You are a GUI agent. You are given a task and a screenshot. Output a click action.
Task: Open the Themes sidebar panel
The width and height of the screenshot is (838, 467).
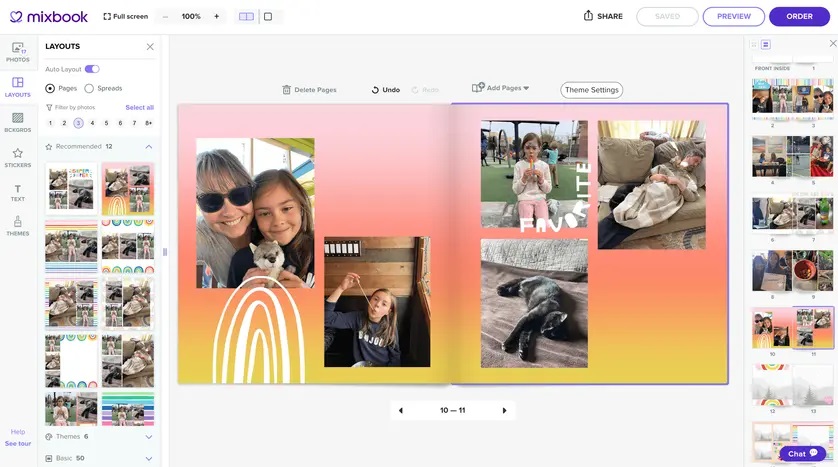17,226
